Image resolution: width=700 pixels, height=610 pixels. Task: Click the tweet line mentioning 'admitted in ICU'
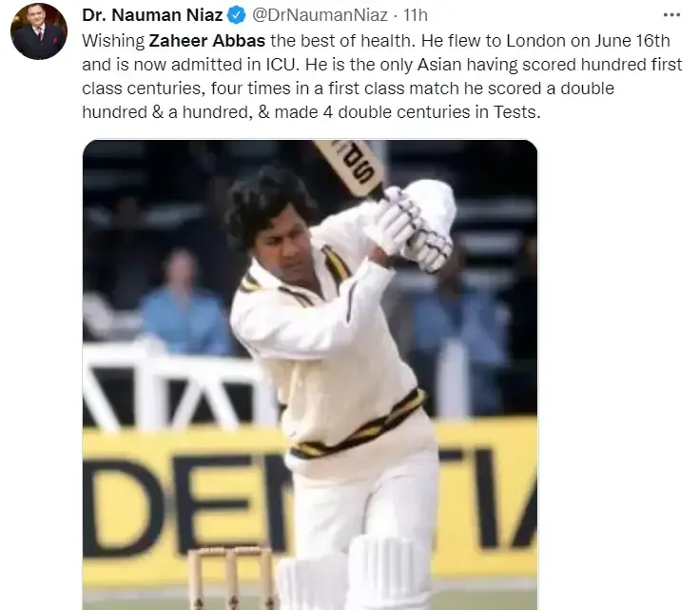coord(382,65)
